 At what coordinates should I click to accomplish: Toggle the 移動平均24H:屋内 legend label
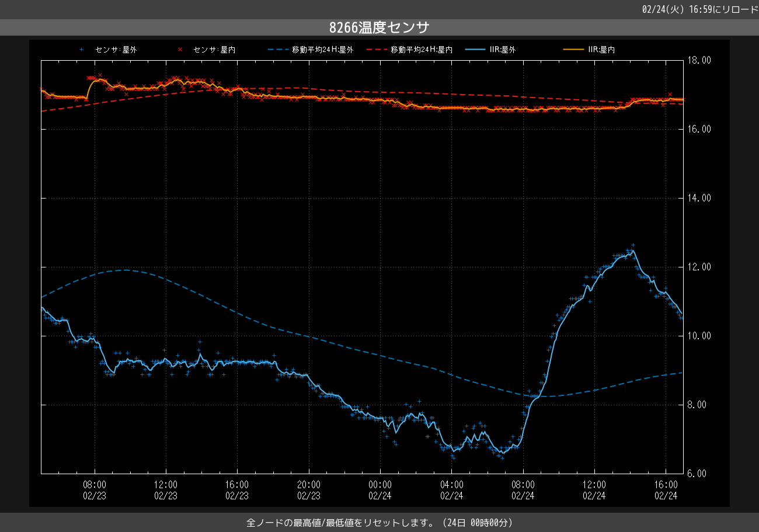pyautogui.click(x=422, y=50)
